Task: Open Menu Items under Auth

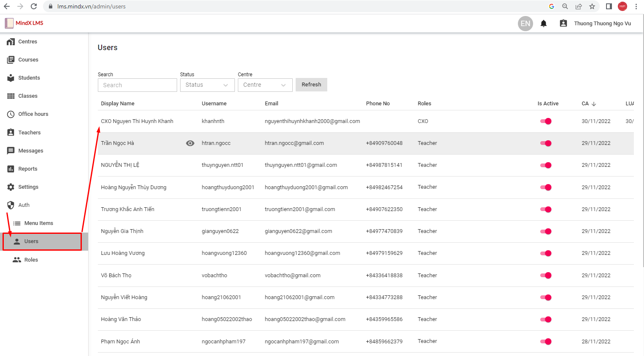Action: point(39,223)
